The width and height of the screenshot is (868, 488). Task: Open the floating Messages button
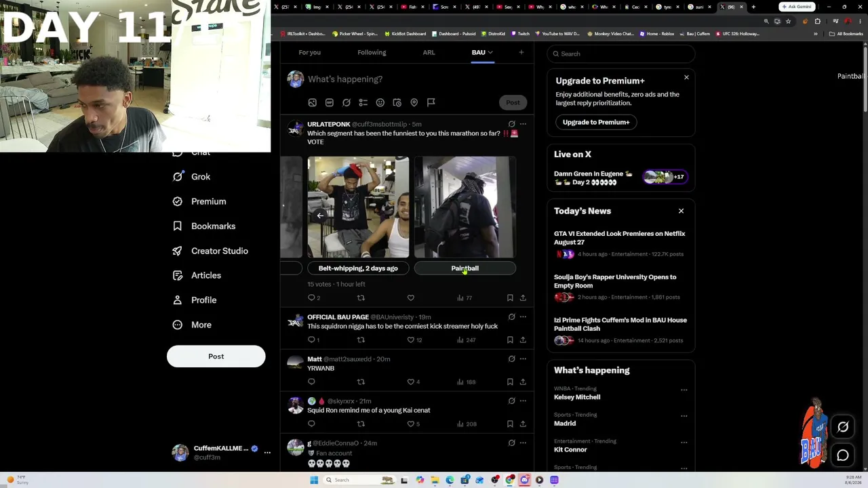pos(843,455)
